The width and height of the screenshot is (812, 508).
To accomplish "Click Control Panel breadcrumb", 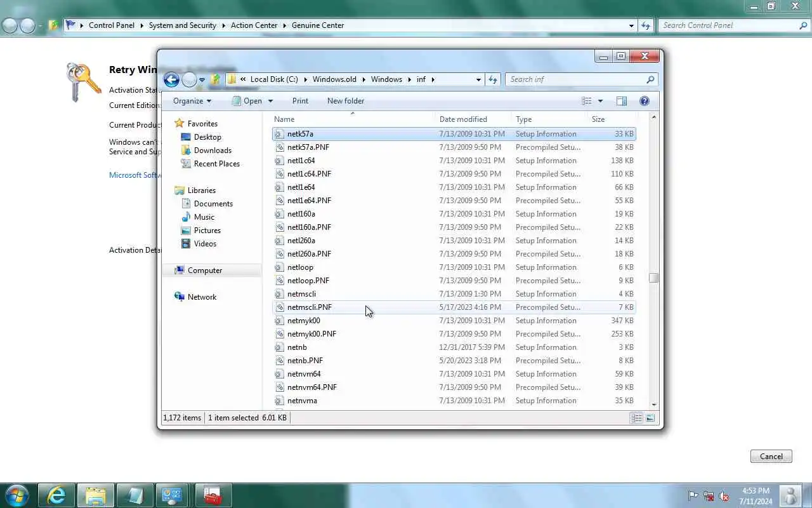I will pos(112,25).
